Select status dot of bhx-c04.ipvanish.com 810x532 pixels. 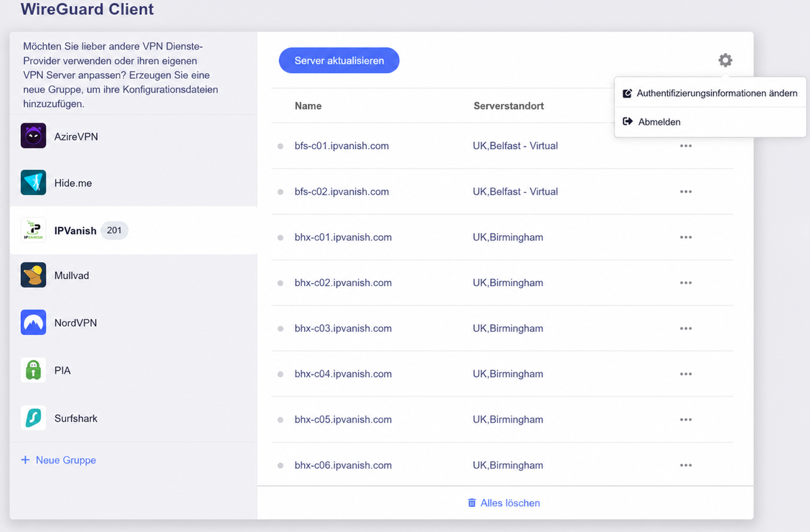tap(281, 374)
